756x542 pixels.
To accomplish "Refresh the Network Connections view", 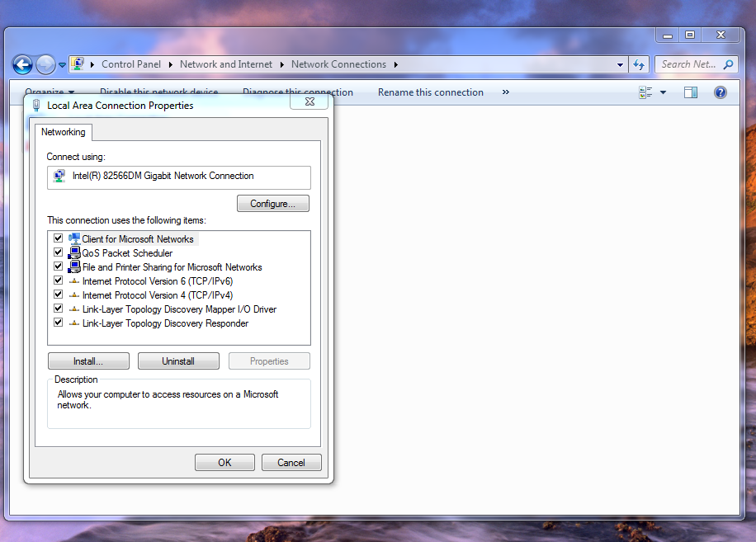I will click(639, 64).
